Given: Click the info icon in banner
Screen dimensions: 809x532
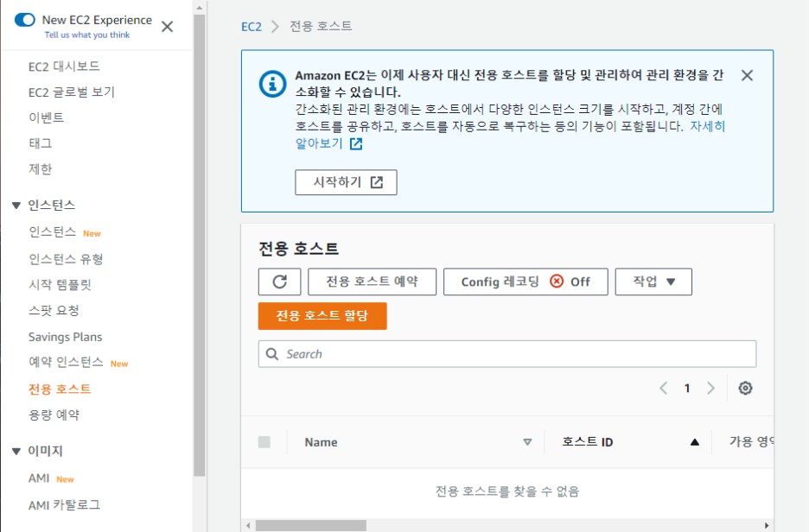Looking at the screenshot, I should (x=272, y=84).
